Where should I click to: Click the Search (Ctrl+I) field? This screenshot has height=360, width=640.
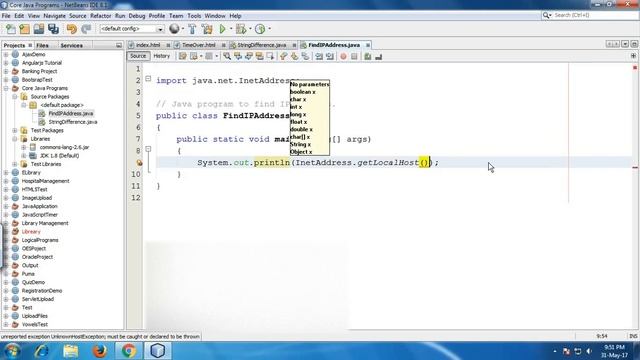point(590,15)
